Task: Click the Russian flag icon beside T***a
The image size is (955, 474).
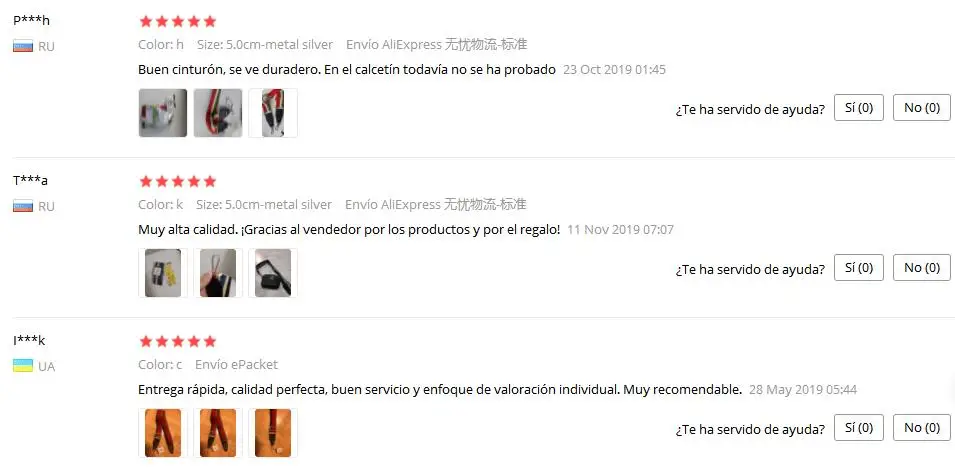Action: tap(23, 207)
